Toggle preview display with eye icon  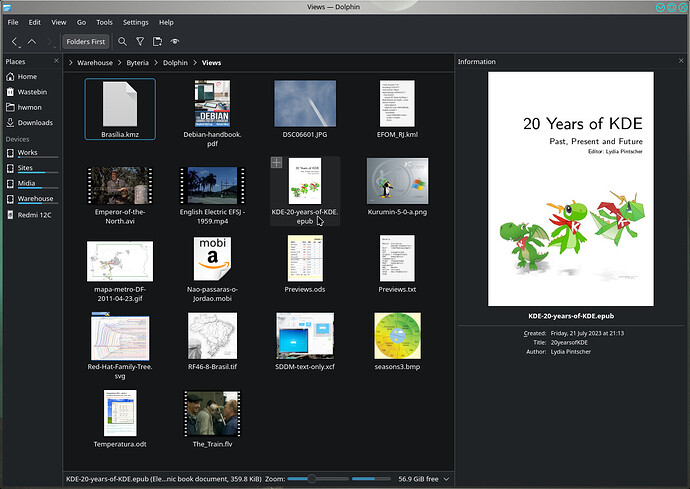click(x=175, y=42)
